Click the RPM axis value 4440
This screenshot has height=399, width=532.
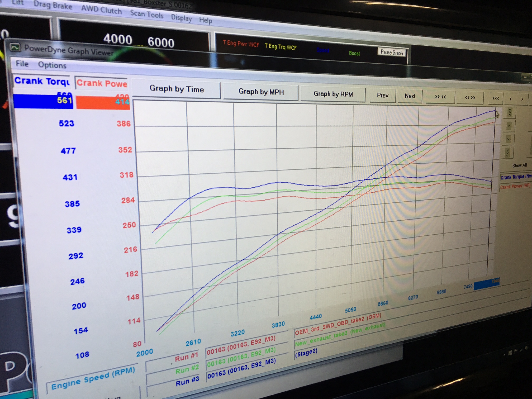[316, 316]
